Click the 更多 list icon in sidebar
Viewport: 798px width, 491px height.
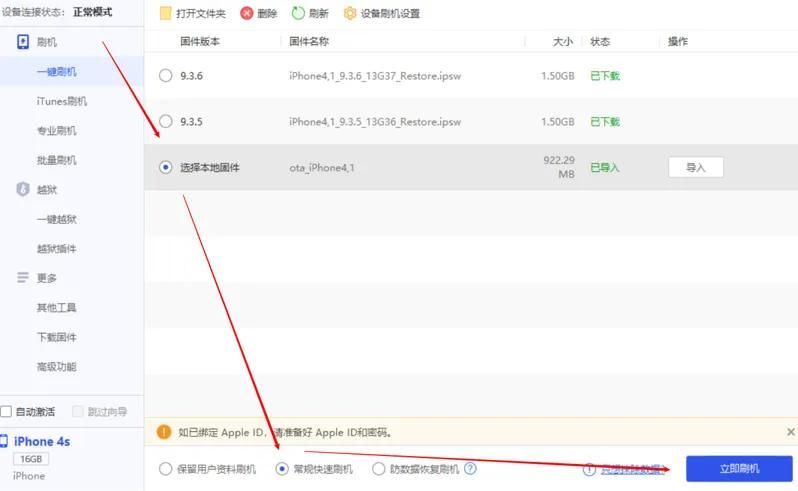pyautogui.click(x=23, y=277)
